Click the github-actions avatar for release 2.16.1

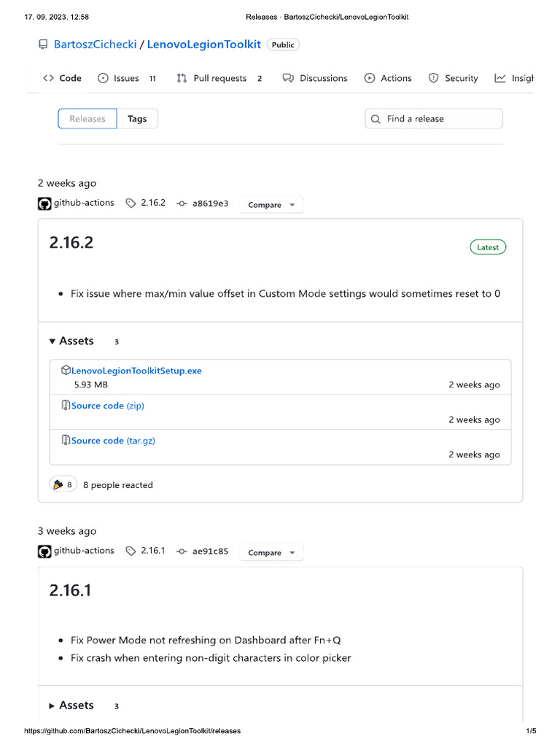coord(44,551)
